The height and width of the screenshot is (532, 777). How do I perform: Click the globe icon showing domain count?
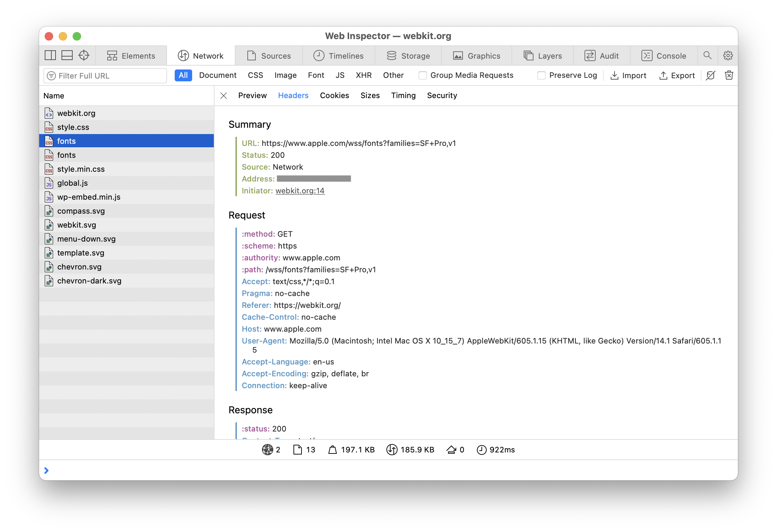[x=268, y=450]
